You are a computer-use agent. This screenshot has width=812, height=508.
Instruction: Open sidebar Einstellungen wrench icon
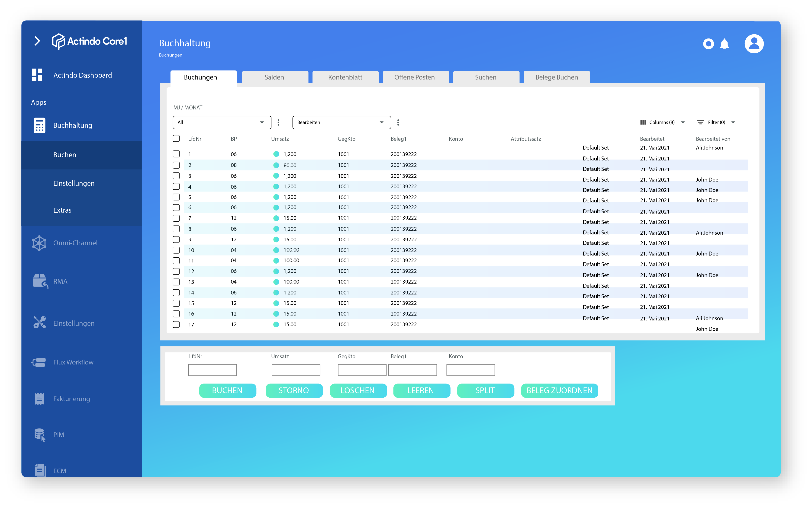[39, 323]
